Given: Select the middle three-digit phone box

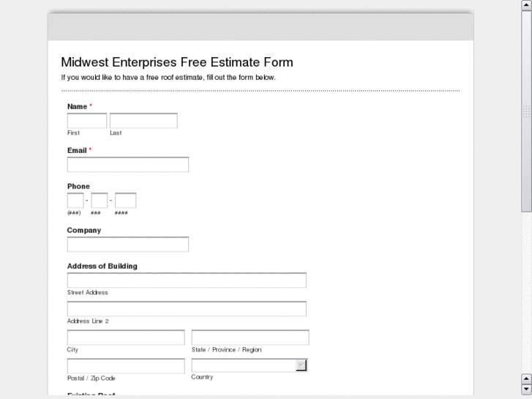Looking at the screenshot, I should (x=100, y=201).
